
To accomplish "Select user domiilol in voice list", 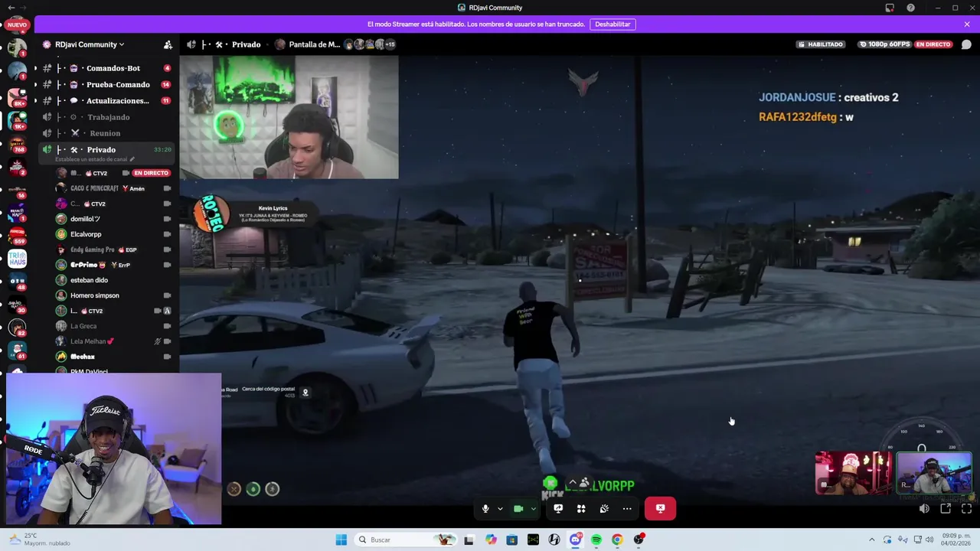I will click(x=113, y=219).
